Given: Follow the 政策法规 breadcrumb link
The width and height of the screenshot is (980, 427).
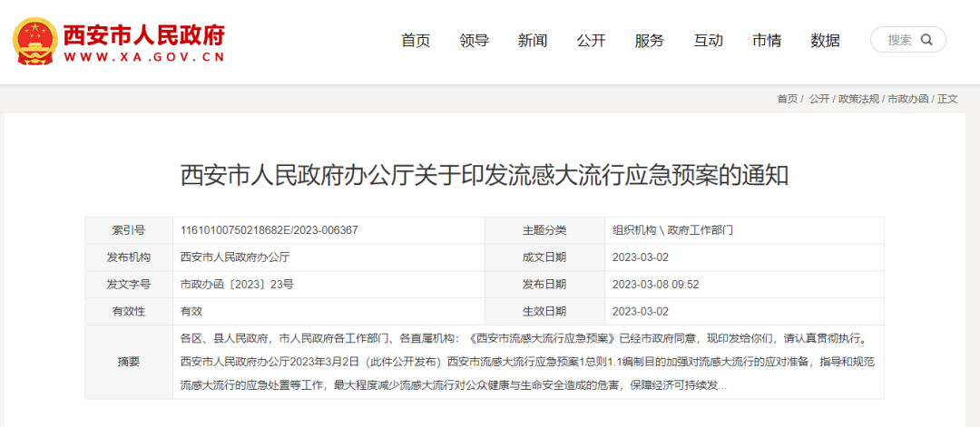Looking at the screenshot, I should click(858, 99).
